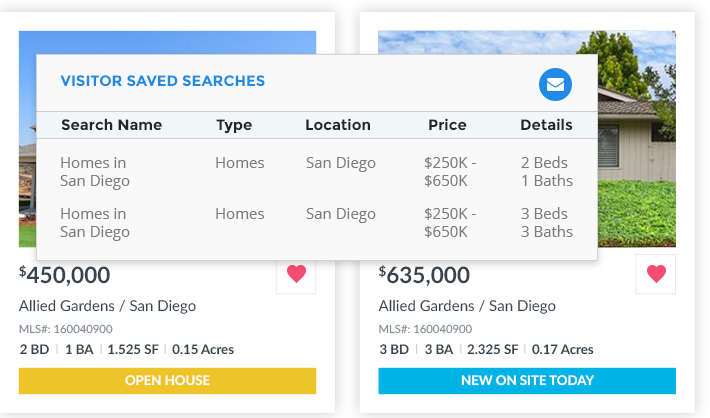Click the Details column header
This screenshot has width=710, height=418.
546,125
